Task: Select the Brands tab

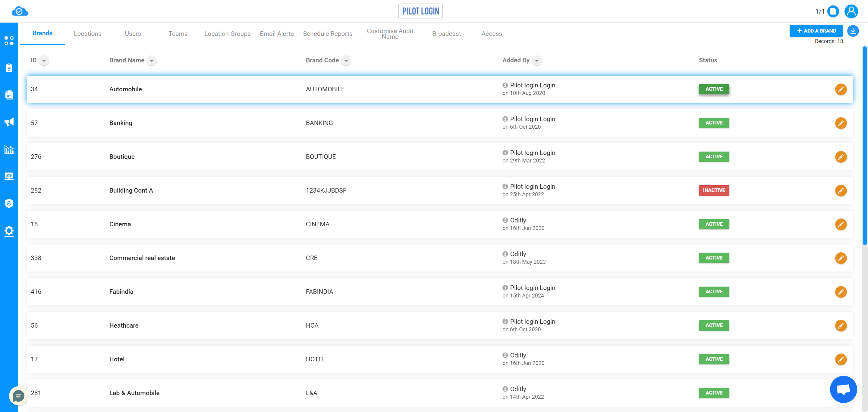Action: (42, 33)
